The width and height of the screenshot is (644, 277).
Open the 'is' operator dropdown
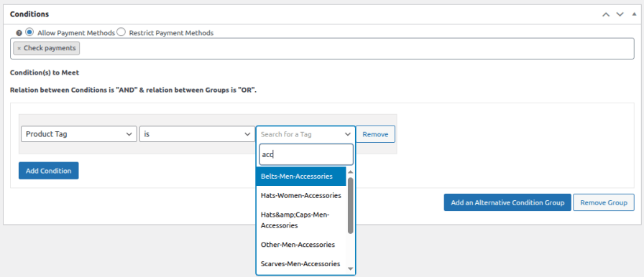[x=197, y=134]
